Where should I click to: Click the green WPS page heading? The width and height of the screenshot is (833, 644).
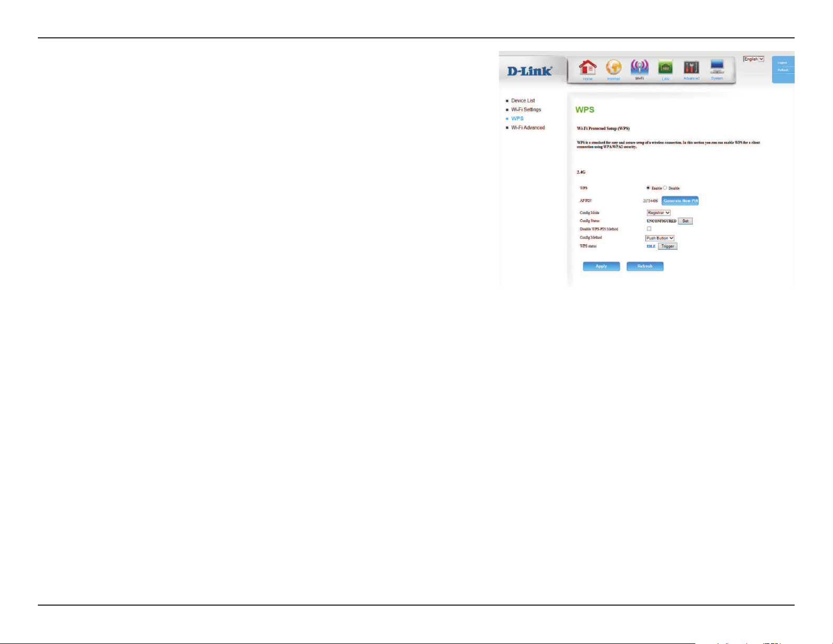tap(585, 110)
